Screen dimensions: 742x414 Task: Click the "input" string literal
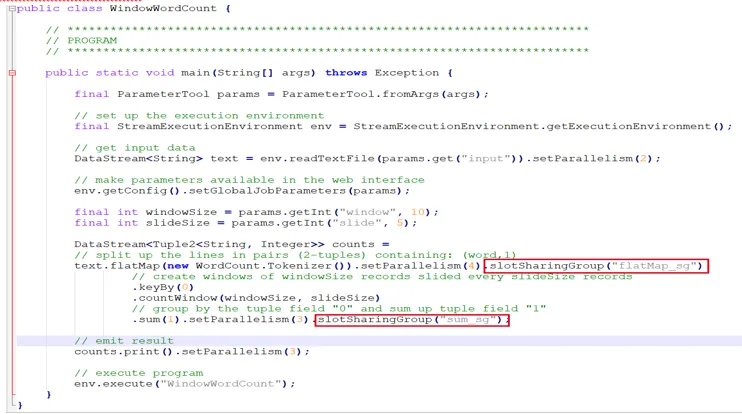coord(486,159)
